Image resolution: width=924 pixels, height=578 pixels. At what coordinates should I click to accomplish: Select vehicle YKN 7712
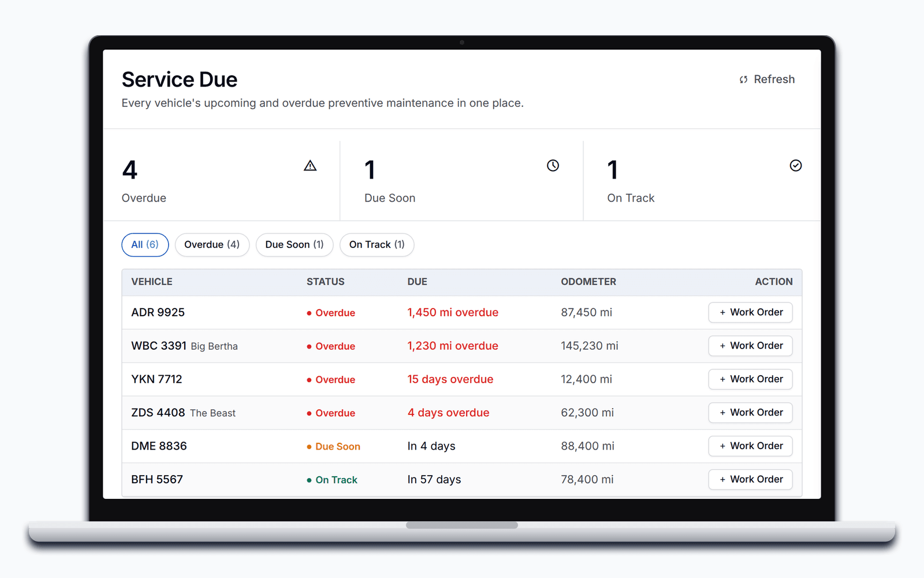157,379
